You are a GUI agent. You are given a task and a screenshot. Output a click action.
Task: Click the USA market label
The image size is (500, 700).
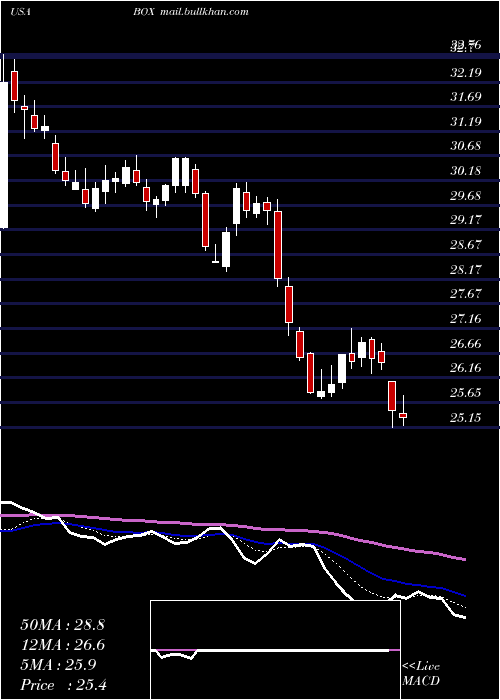click(20, 12)
